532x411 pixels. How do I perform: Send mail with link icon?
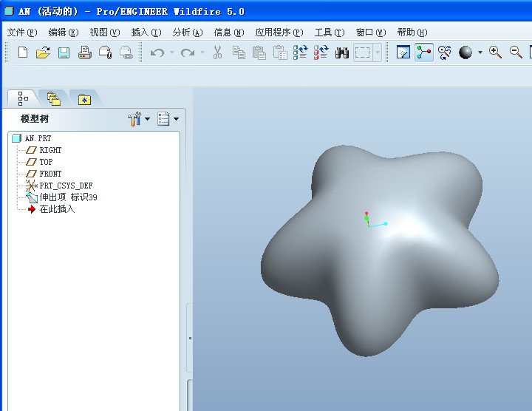pyautogui.click(x=126, y=53)
